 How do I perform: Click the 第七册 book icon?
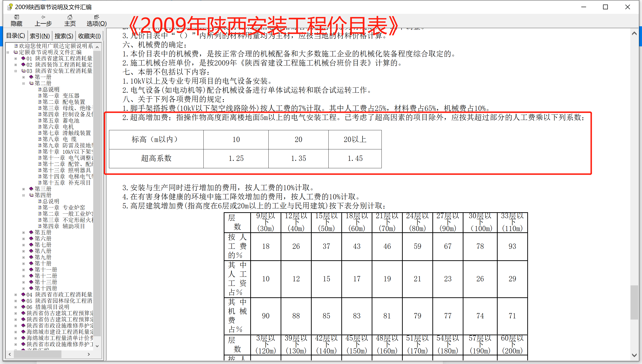coord(31,245)
